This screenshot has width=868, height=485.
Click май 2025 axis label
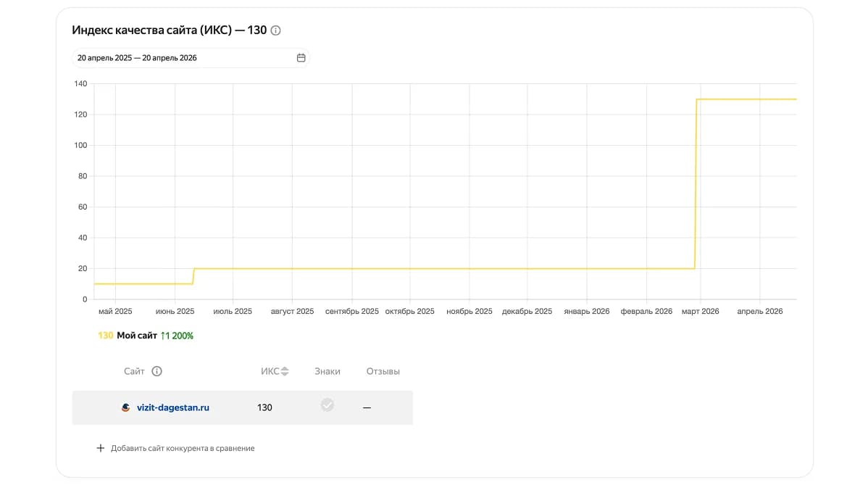115,311
